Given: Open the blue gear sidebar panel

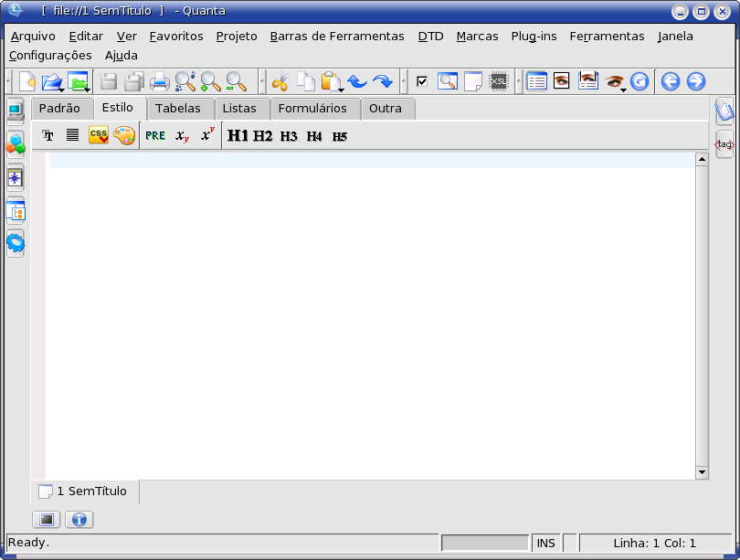Looking at the screenshot, I should coord(16,243).
